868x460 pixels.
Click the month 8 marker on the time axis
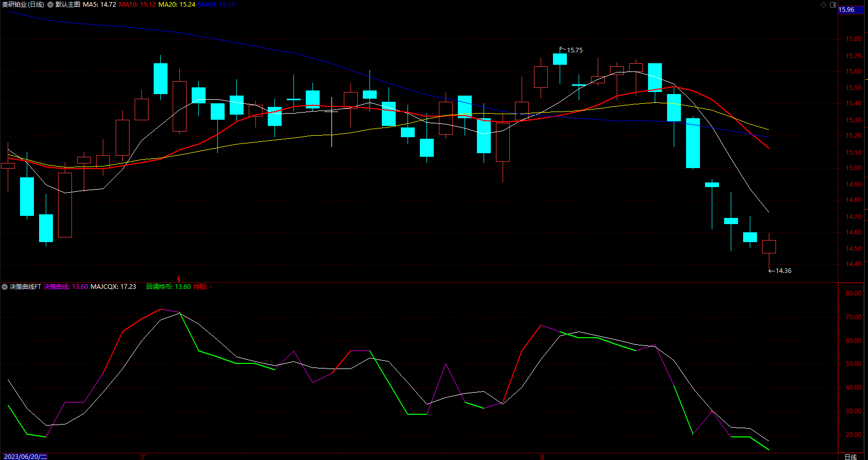click(x=543, y=456)
